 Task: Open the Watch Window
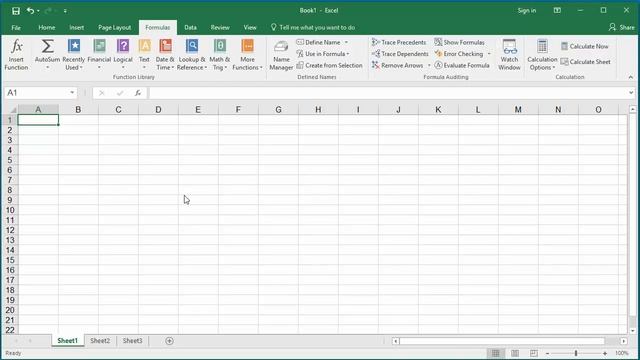pyautogui.click(x=509, y=55)
